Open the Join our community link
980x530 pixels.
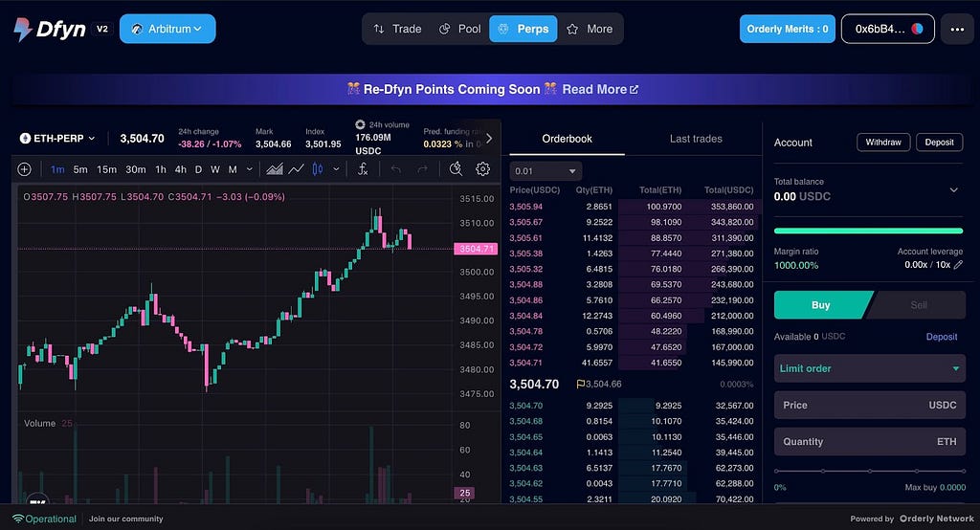pyautogui.click(x=125, y=519)
